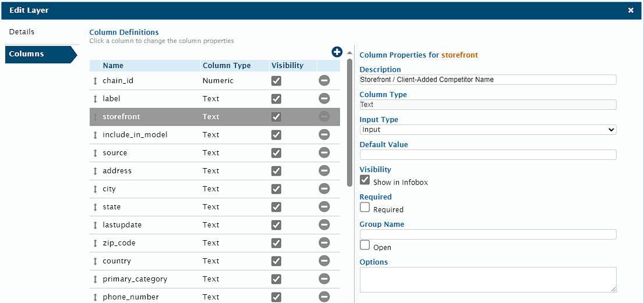The height and width of the screenshot is (303, 644).
Task: Toggle visibility checkbox for include_in_model
Action: point(277,135)
